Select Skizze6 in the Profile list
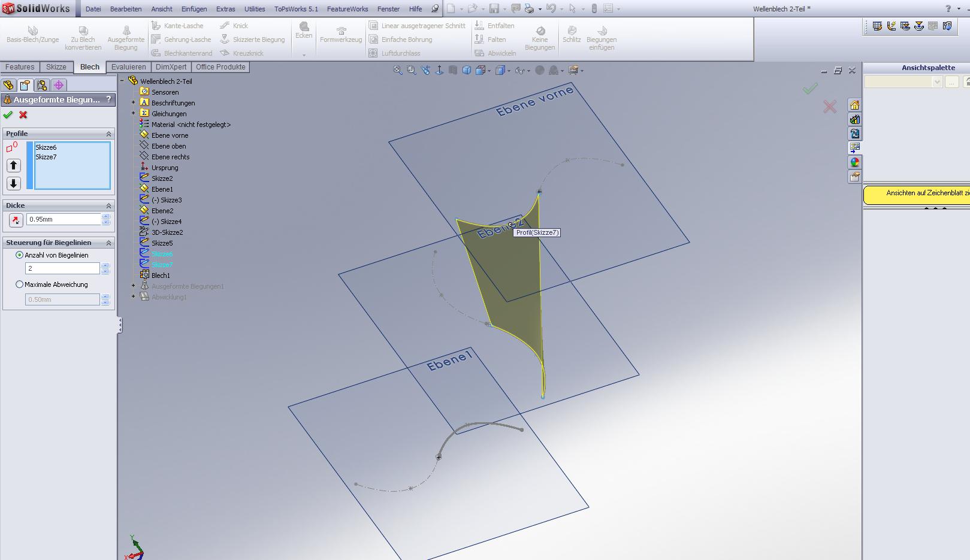The height and width of the screenshot is (560, 970). [x=46, y=147]
